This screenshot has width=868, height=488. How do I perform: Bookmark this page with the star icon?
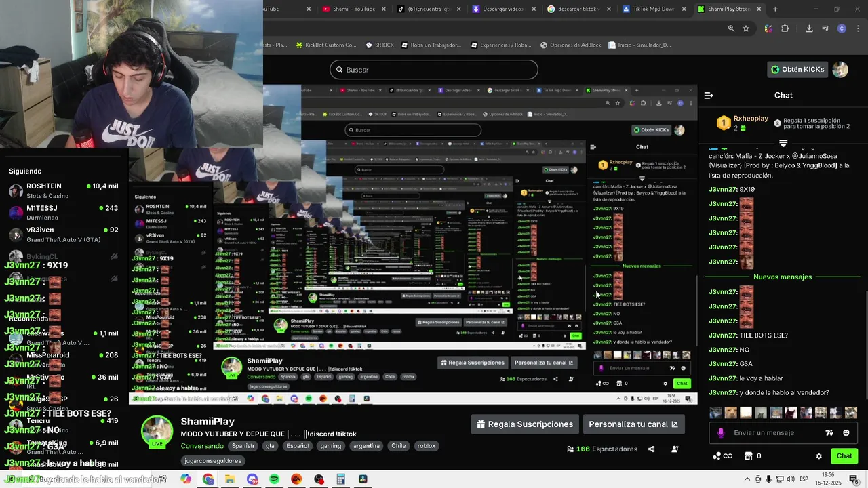pos(746,28)
